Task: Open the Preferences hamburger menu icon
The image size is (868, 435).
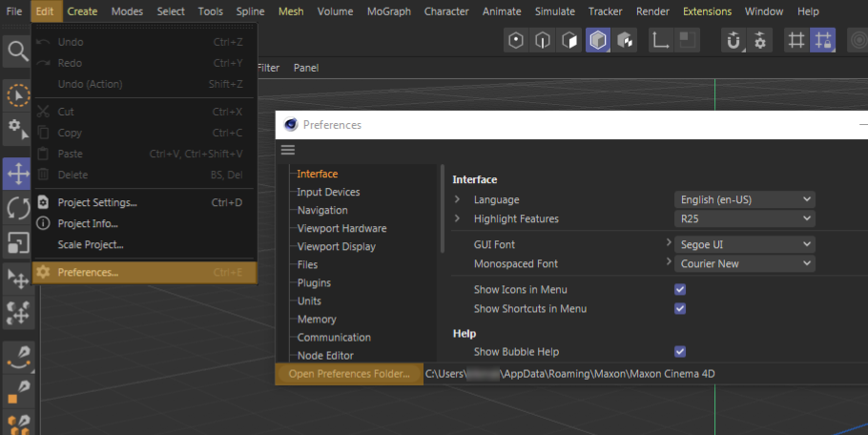Action: pyautogui.click(x=288, y=150)
